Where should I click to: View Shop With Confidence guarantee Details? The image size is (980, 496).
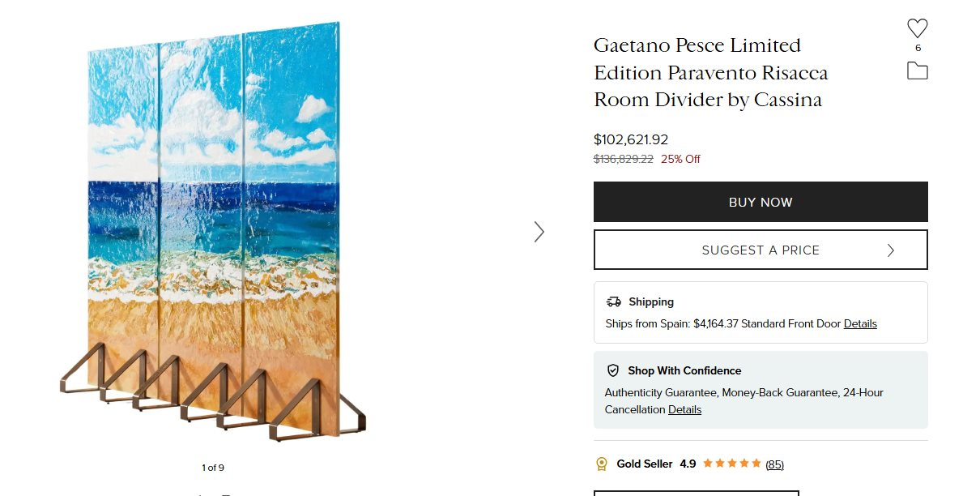point(684,409)
